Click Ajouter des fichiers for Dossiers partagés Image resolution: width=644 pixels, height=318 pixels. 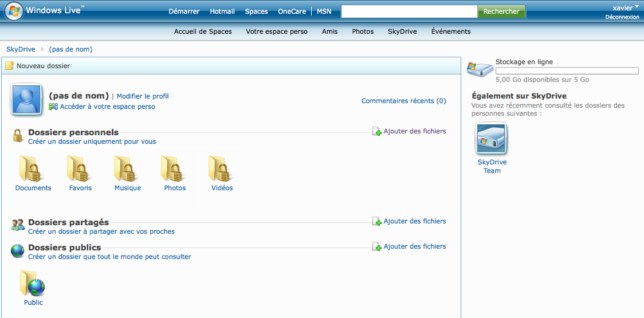coord(415,221)
